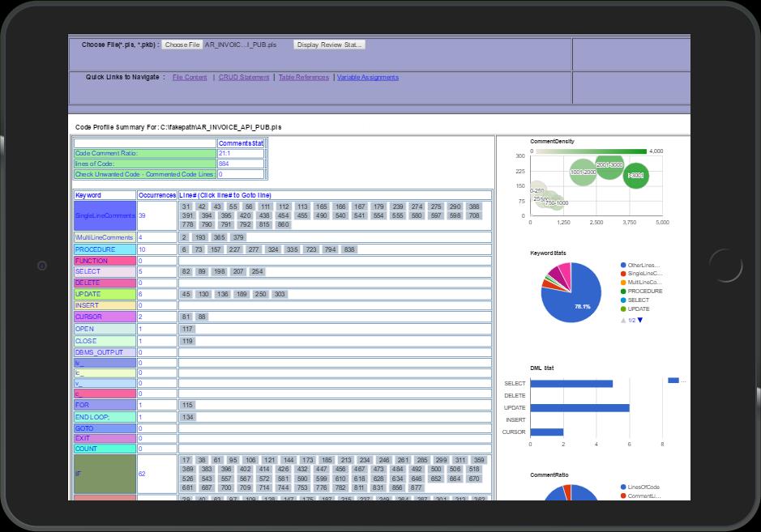This screenshot has height=532, width=761.
Task: Go to the Variable Assignments link
Action: click(x=368, y=77)
